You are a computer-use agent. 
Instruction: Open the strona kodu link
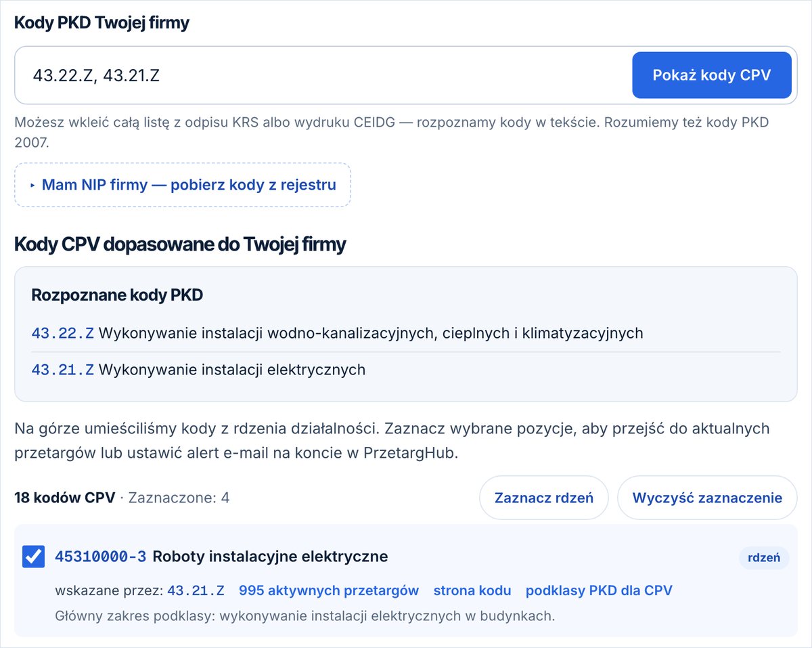tap(472, 590)
